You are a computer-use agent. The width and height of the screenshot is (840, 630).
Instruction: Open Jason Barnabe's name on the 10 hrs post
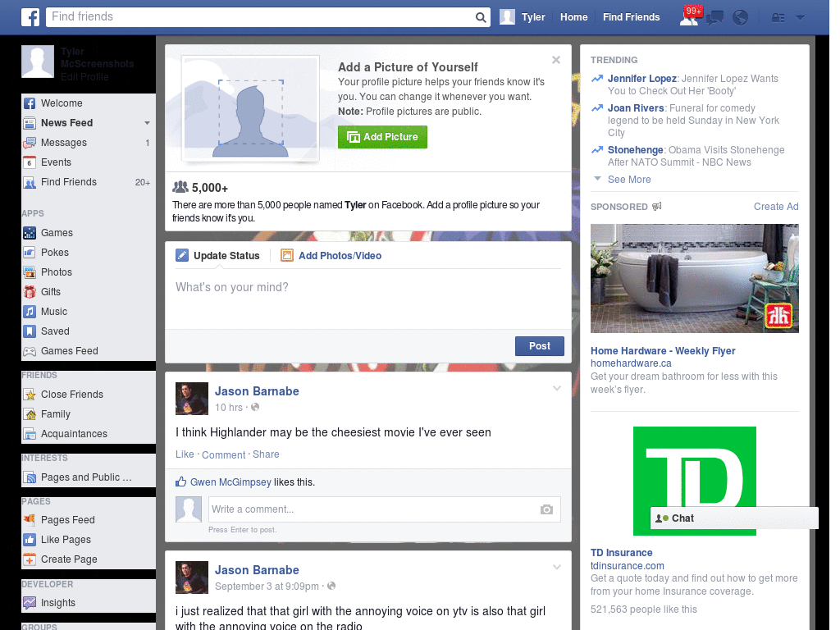pyautogui.click(x=257, y=391)
